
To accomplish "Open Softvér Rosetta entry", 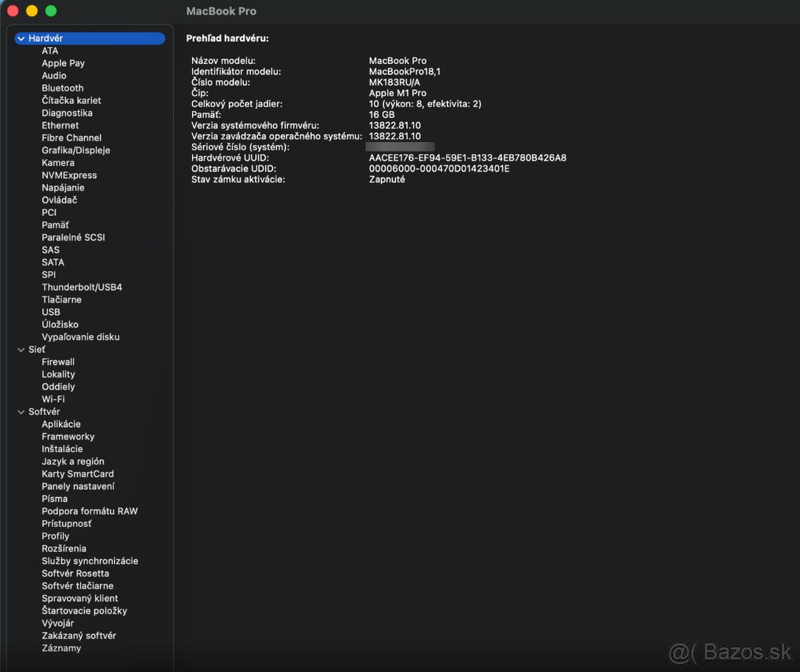I will (75, 573).
